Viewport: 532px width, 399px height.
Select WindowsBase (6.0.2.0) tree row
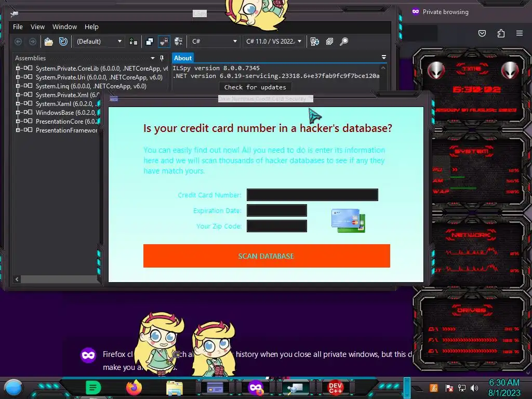coord(66,113)
